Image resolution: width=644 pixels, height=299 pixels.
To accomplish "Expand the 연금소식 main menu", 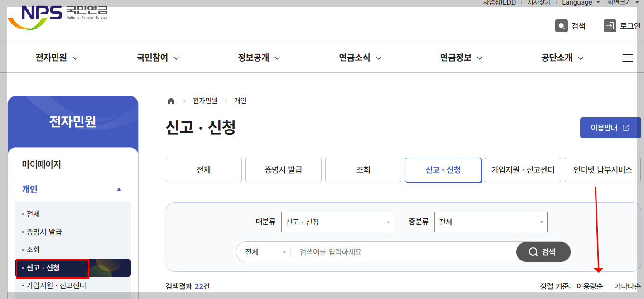I will [x=360, y=58].
